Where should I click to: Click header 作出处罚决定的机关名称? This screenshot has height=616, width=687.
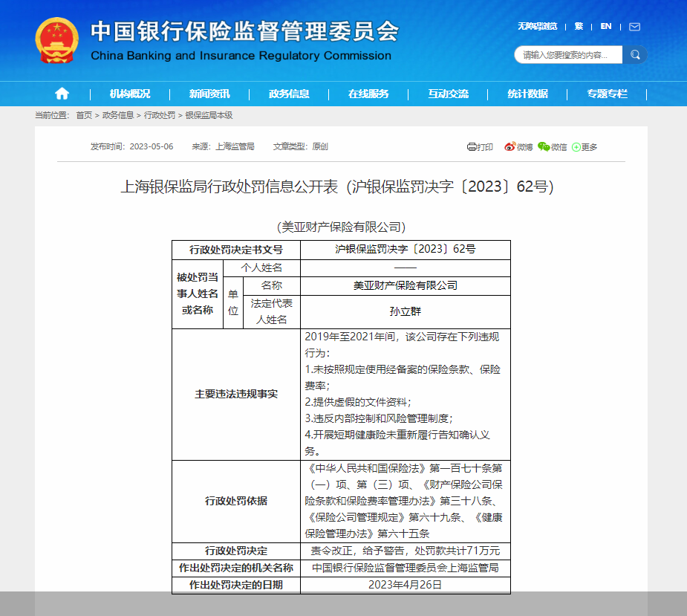[x=236, y=568]
